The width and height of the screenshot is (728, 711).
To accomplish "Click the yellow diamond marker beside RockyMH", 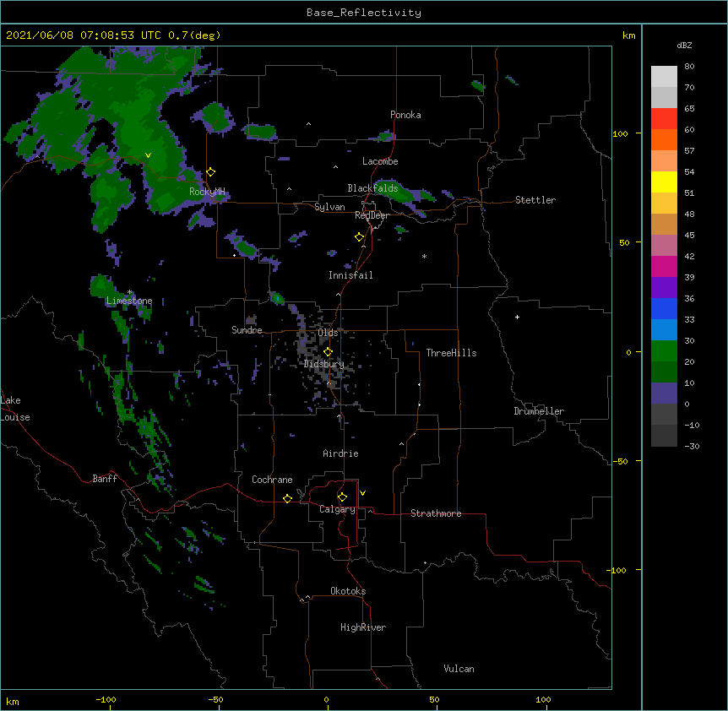I will click(211, 172).
